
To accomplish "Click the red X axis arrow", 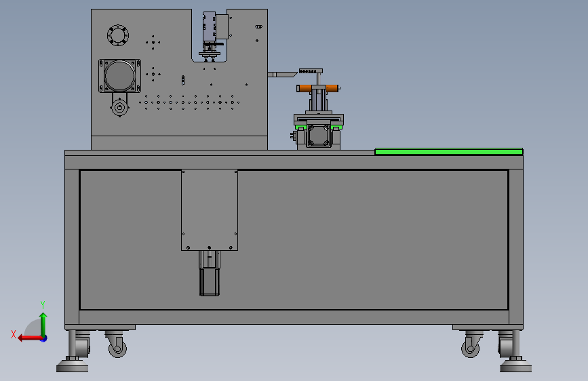I will (x=30, y=338).
